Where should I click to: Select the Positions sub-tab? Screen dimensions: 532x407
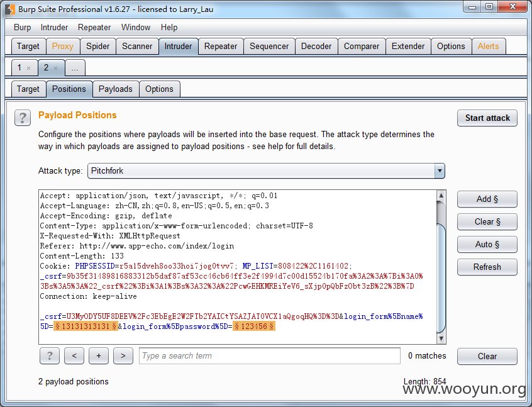69,89
